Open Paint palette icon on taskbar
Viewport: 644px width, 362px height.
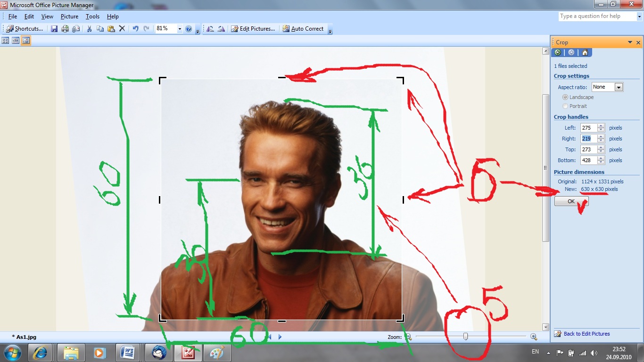point(217,353)
